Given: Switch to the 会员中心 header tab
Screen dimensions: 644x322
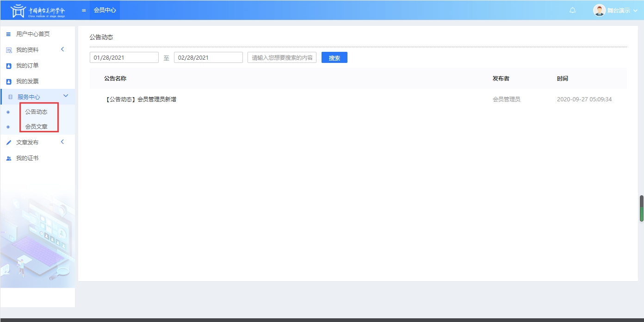Looking at the screenshot, I should 105,10.
